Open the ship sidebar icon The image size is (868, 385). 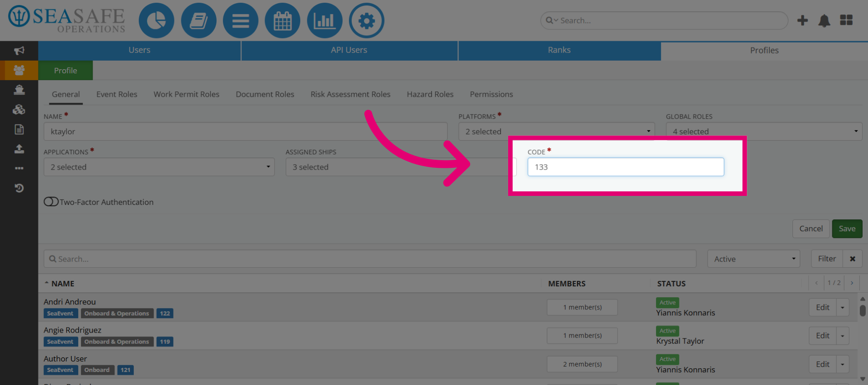pyautogui.click(x=19, y=90)
